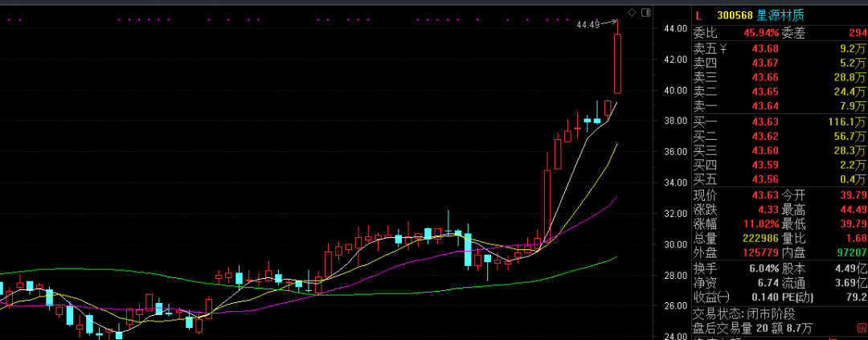The image size is (868, 340).
Task: Click the 委比 value 45.94%
Action: [761, 33]
